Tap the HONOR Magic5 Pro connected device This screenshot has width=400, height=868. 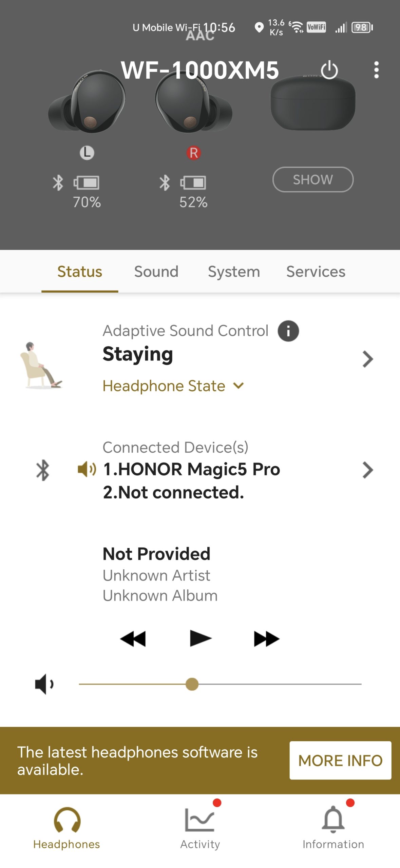(192, 470)
